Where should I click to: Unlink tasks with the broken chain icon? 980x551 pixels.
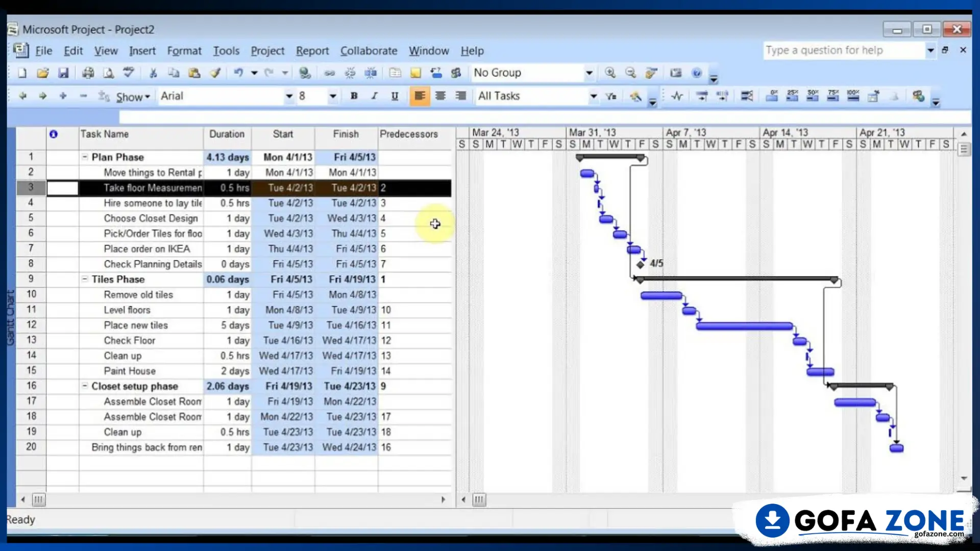(350, 73)
